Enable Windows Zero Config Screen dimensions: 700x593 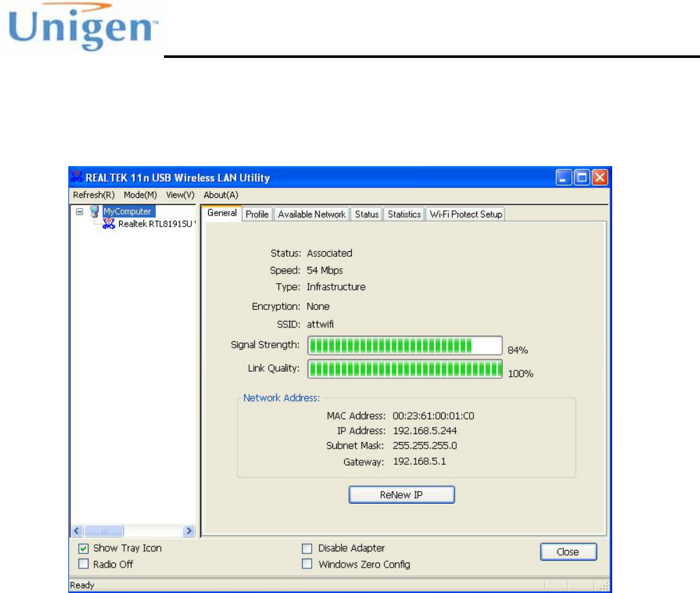(x=307, y=564)
